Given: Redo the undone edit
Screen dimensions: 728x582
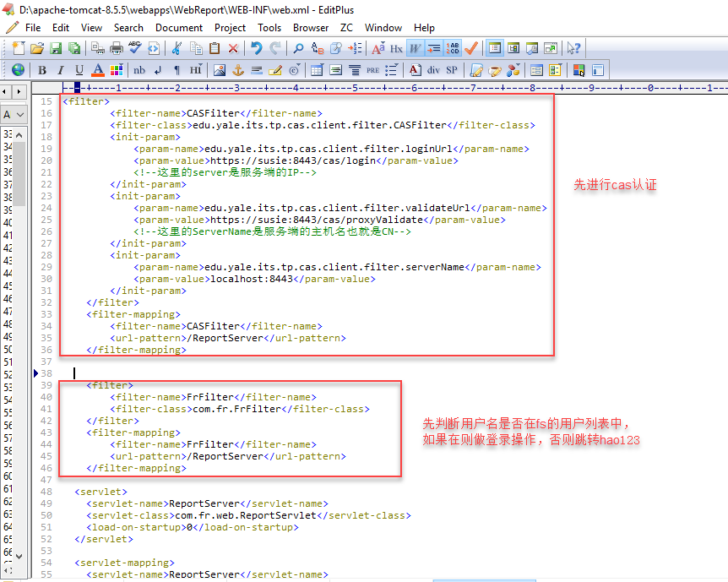Looking at the screenshot, I should tap(275, 48).
